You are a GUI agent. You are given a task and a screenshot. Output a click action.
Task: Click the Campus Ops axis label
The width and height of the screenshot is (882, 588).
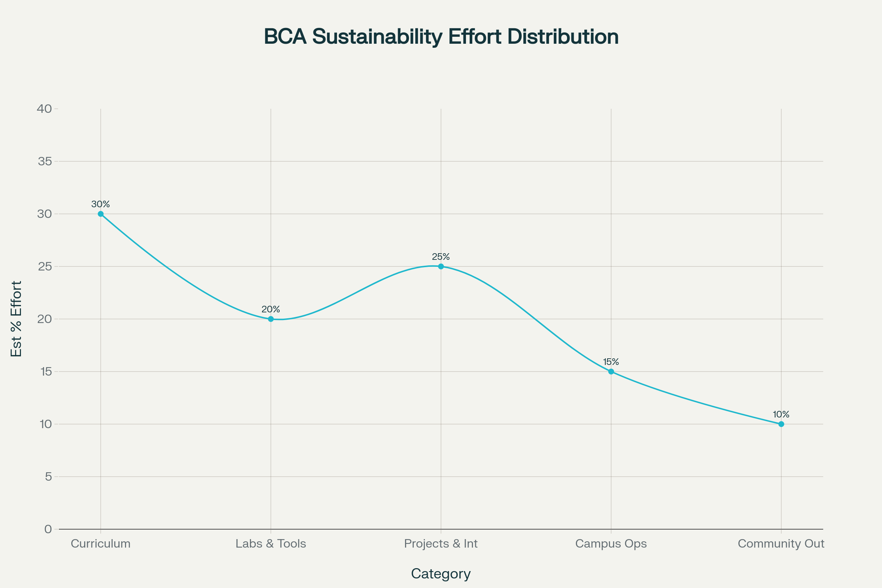pyautogui.click(x=611, y=544)
